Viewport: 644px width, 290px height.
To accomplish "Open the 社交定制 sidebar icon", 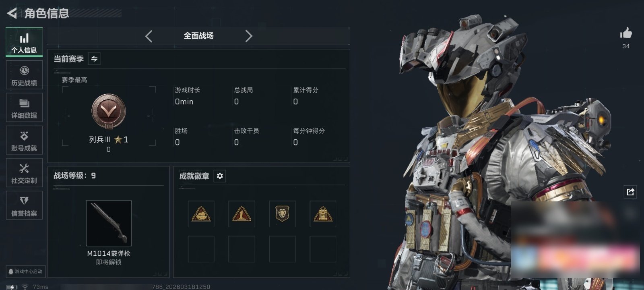I will coord(24,173).
